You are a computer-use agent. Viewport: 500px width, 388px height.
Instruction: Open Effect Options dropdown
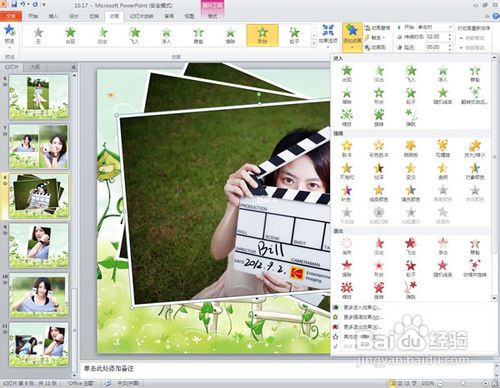pos(328,35)
